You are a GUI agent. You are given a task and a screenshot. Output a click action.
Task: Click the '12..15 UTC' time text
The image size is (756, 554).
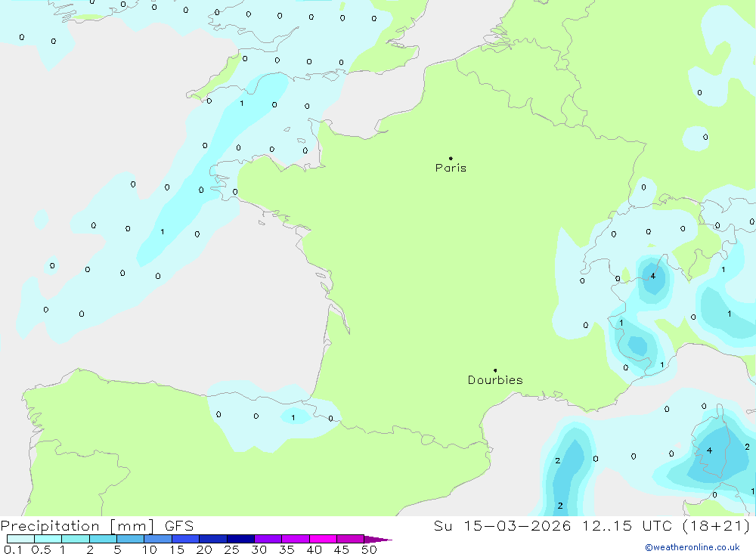click(627, 526)
